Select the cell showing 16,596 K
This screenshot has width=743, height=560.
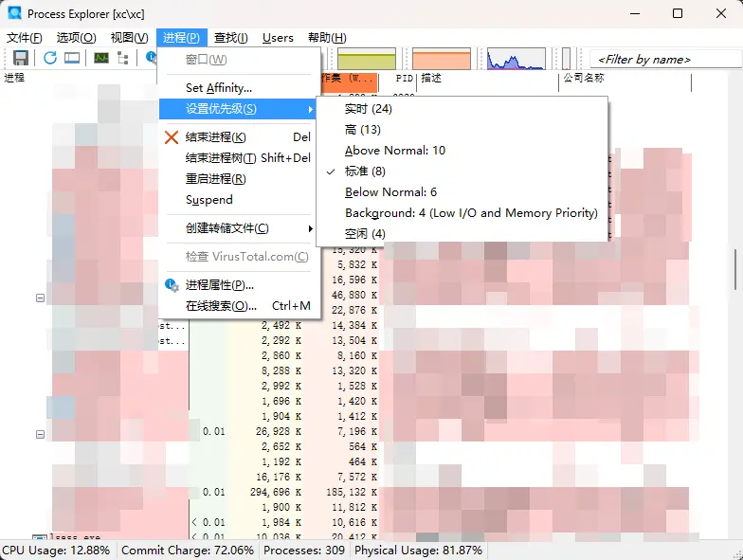(x=354, y=280)
